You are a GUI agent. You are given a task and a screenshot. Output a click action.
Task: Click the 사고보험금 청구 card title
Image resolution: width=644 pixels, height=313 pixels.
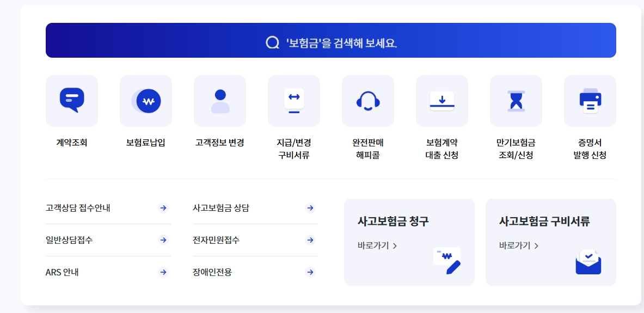[393, 222]
